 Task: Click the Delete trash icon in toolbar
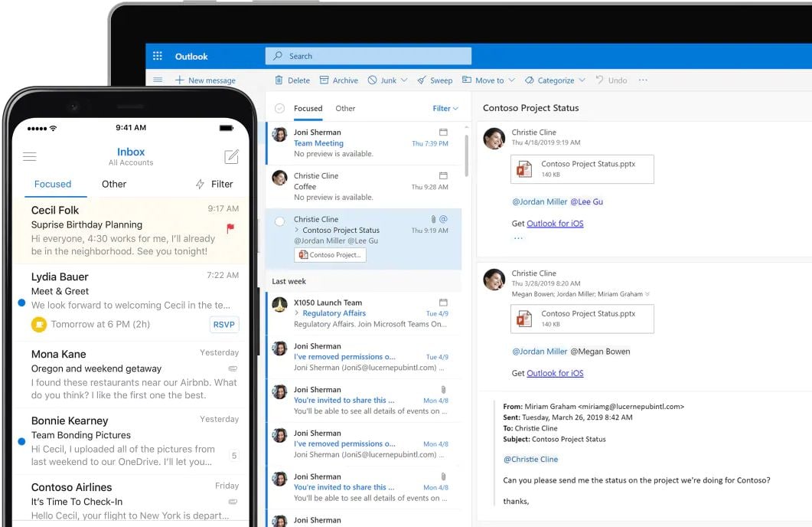click(280, 80)
